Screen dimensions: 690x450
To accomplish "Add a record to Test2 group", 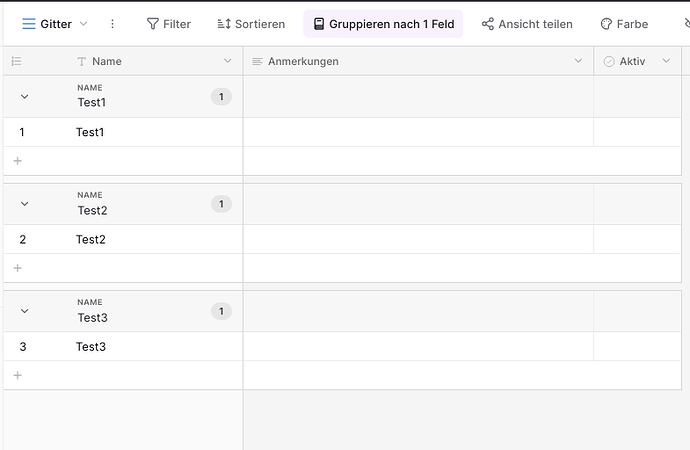I will (x=18, y=268).
